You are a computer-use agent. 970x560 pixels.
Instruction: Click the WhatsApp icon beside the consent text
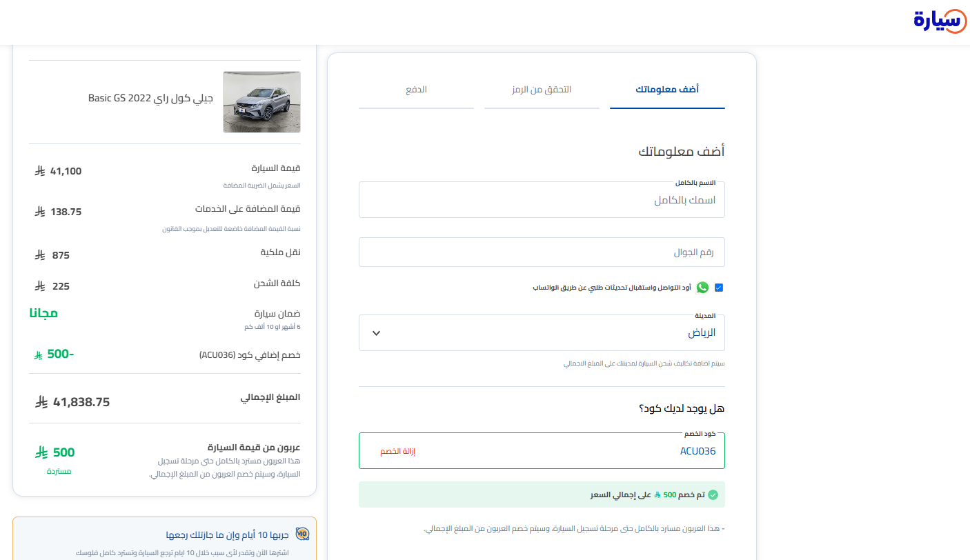(x=703, y=288)
